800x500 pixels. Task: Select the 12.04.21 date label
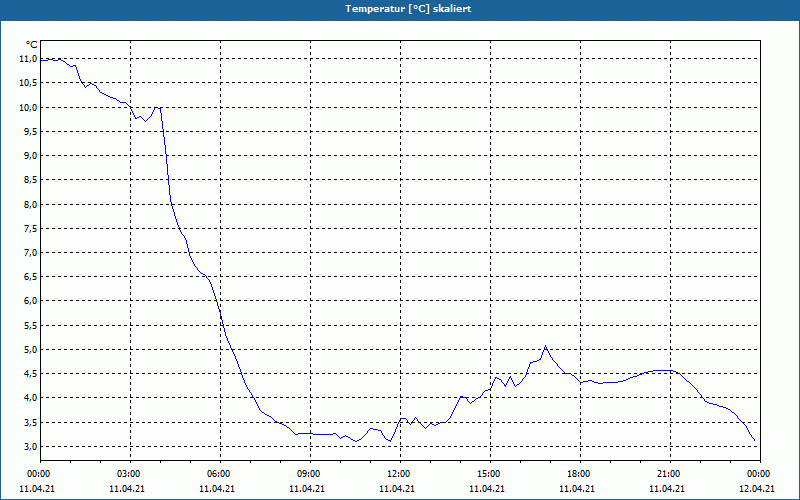pos(757,489)
